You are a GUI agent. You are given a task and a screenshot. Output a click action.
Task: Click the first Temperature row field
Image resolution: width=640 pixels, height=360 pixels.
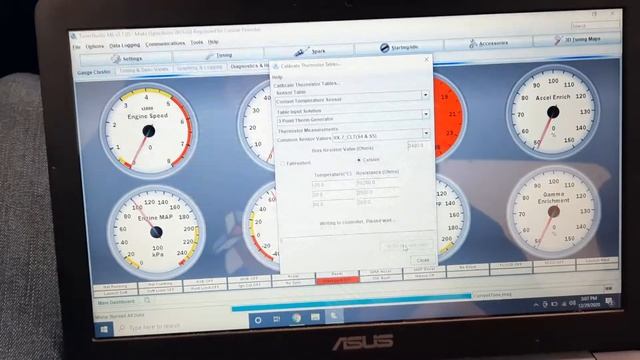click(333, 185)
